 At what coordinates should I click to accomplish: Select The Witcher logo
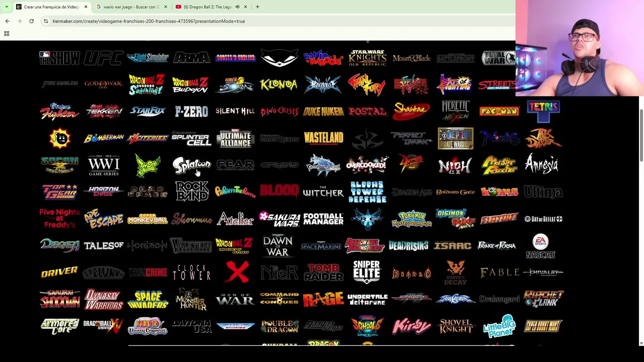coord(323,192)
